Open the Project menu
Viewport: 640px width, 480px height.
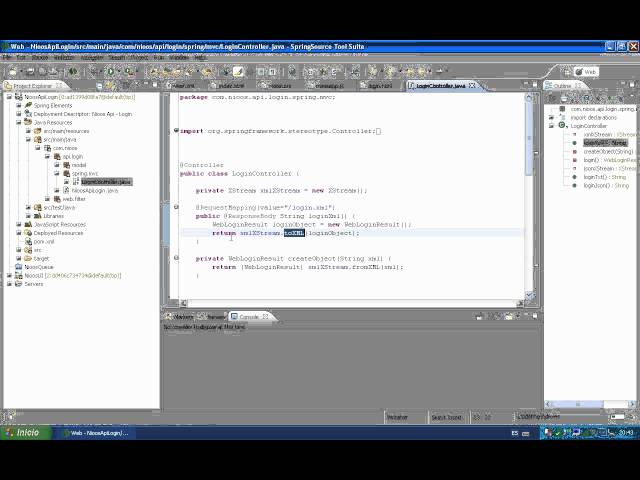(139, 58)
